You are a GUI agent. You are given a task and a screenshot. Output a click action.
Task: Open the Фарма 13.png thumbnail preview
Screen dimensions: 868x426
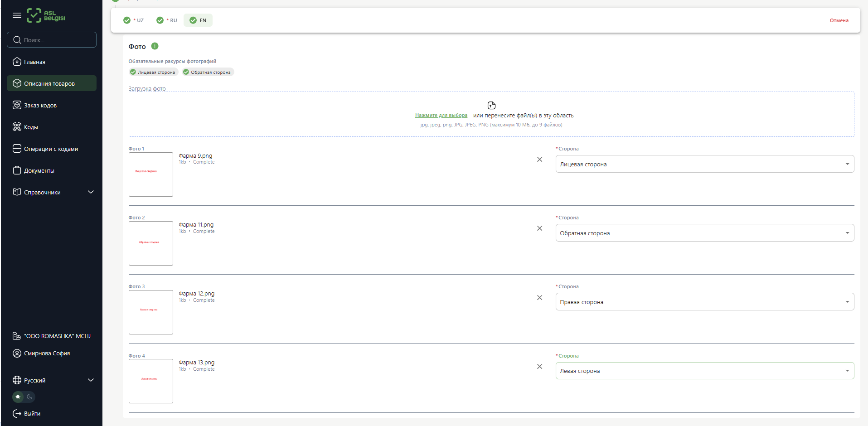pos(150,381)
